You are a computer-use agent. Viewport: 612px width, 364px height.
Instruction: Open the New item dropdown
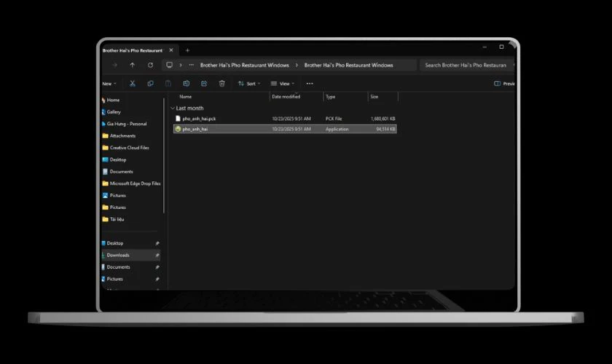[109, 84]
